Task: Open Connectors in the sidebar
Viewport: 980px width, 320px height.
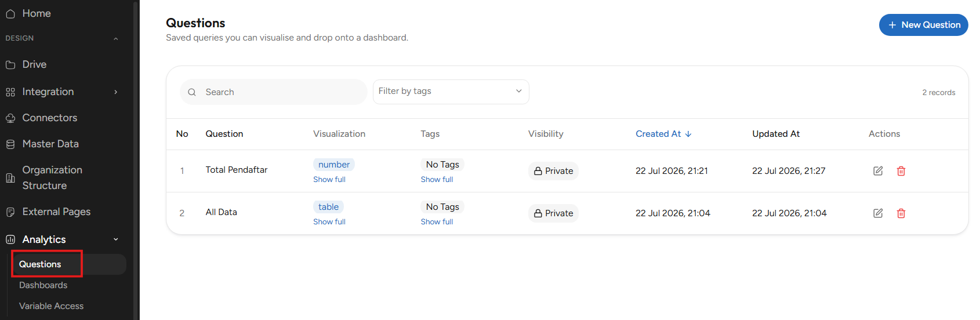Action: (x=49, y=118)
